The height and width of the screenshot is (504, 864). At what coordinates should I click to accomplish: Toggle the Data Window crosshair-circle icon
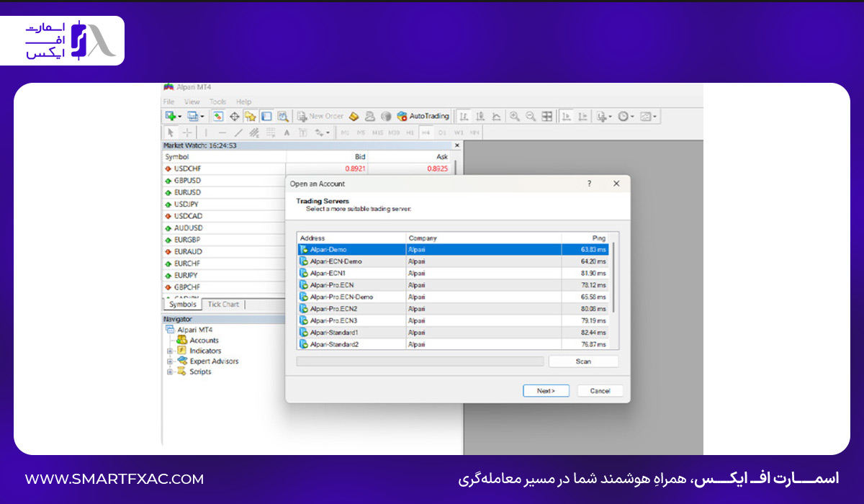234,116
